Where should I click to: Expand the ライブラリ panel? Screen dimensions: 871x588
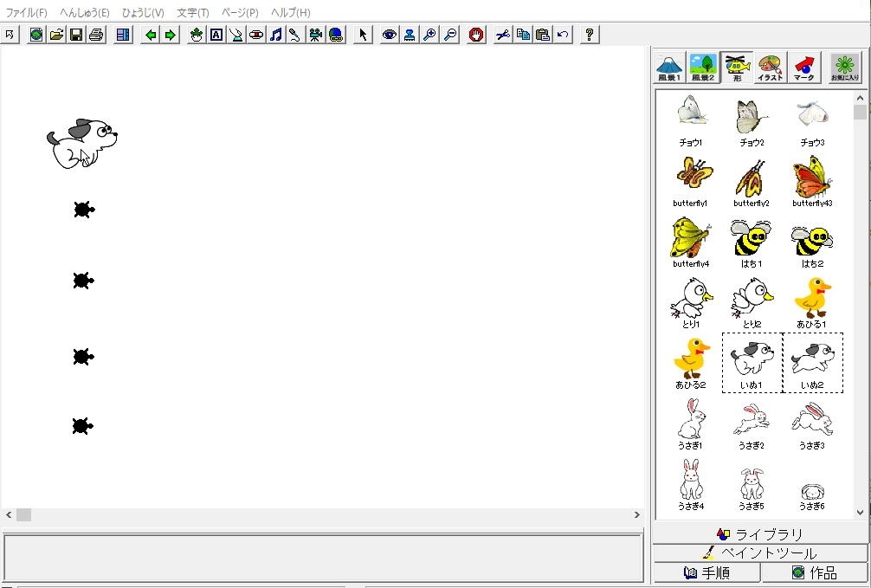759,534
